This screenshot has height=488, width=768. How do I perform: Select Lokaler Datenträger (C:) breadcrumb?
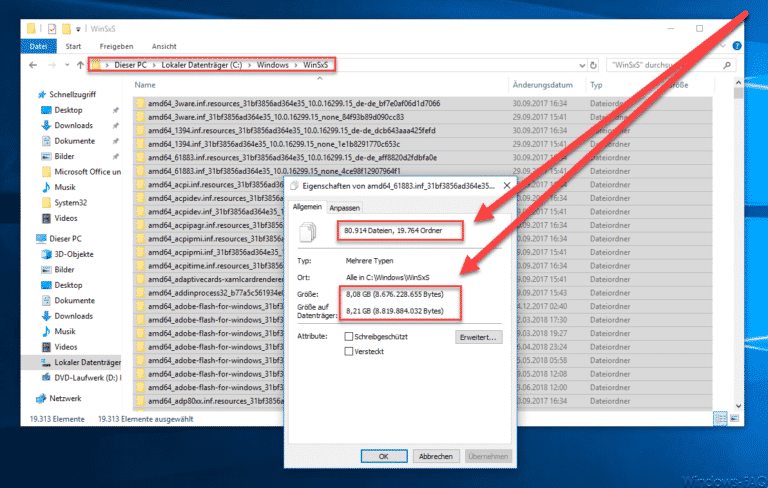point(202,65)
